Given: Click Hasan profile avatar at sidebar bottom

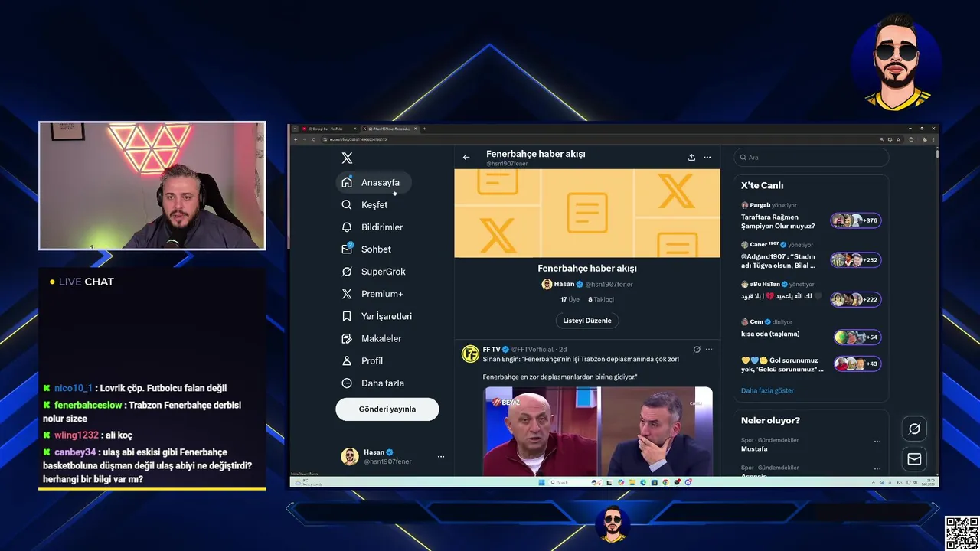Looking at the screenshot, I should point(350,457).
